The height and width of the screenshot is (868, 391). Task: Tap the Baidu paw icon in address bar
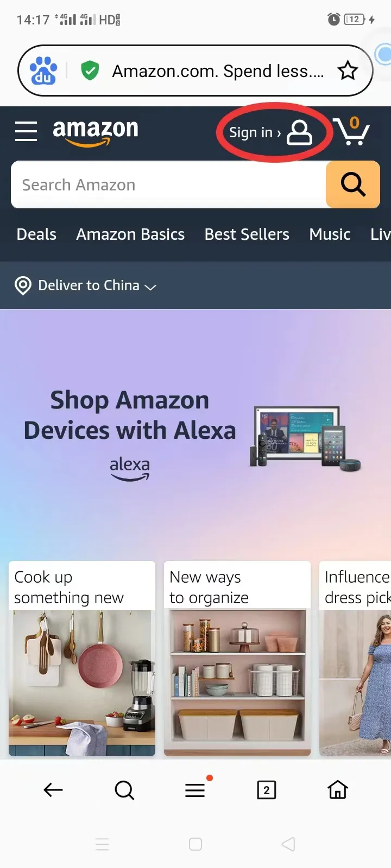(43, 71)
